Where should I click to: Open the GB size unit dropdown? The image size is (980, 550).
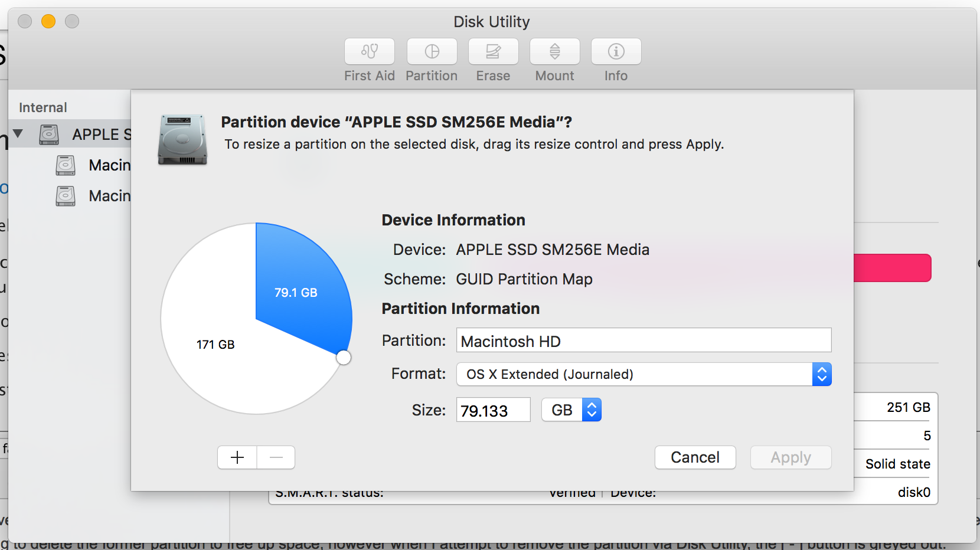pyautogui.click(x=571, y=410)
